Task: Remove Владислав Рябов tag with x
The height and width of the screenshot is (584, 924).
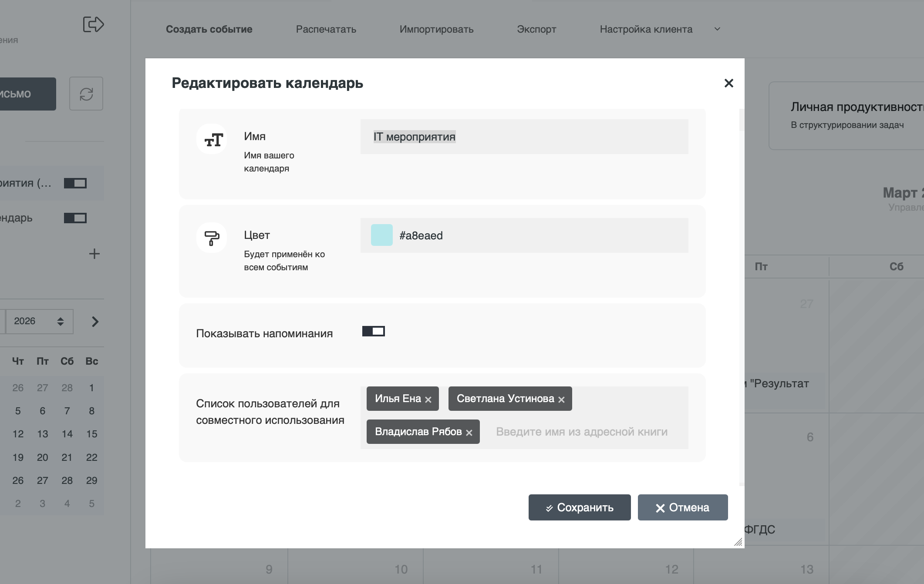Action: point(469,433)
